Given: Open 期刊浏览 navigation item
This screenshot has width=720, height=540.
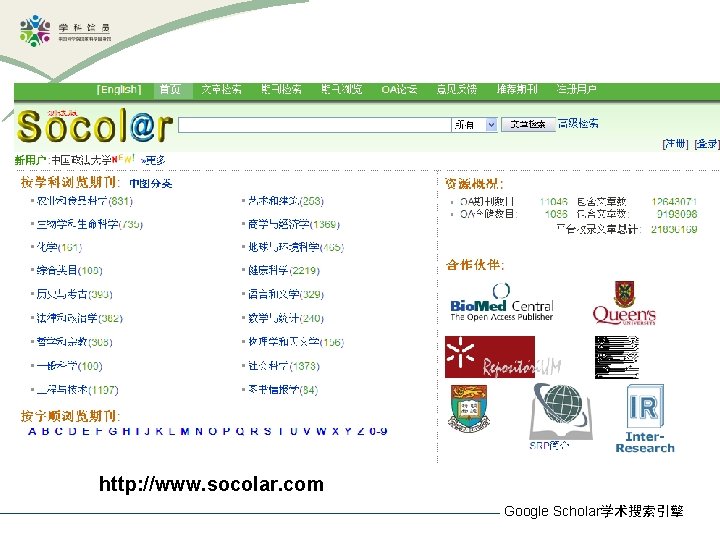Looking at the screenshot, I should [342, 90].
